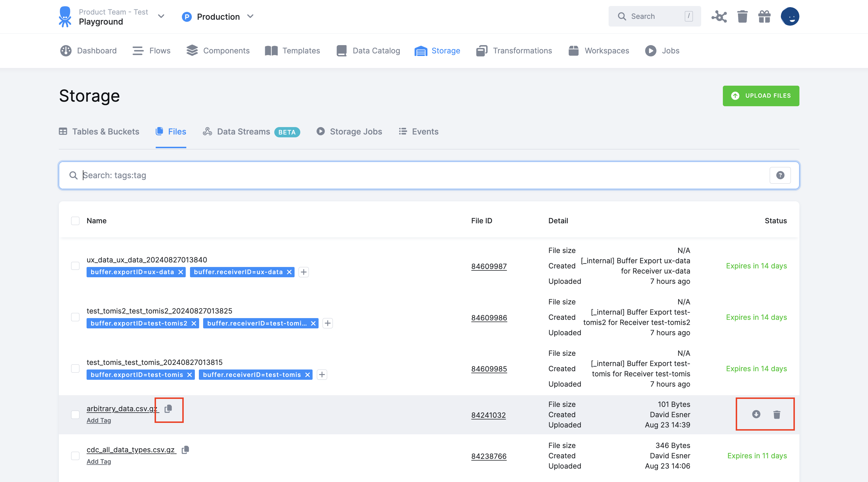Add a tag to test_tomis_test_tomis file with plus
The height and width of the screenshot is (482, 868).
tap(322, 375)
